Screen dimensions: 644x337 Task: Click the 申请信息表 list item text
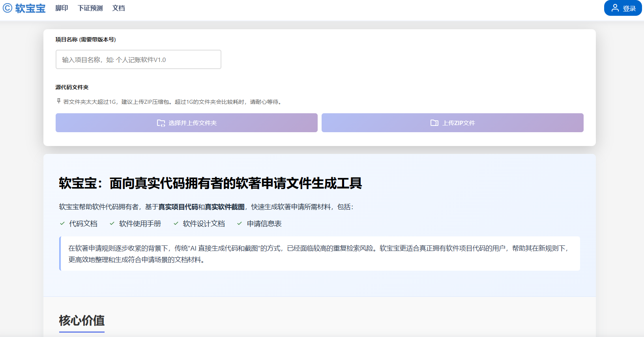264,224
